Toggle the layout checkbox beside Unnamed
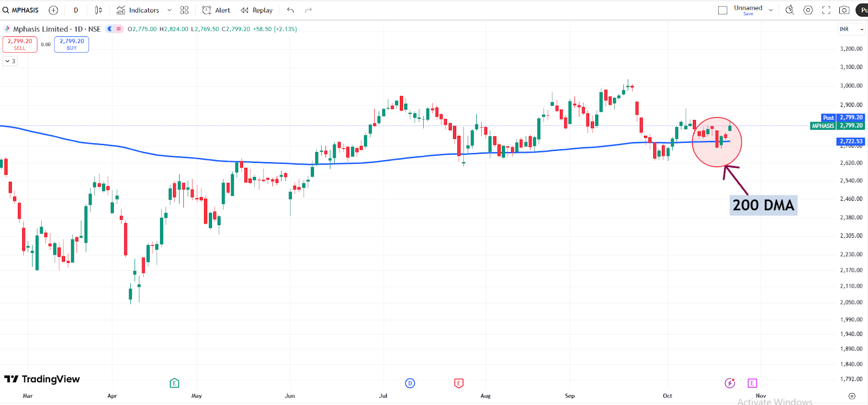The image size is (868, 405). point(723,10)
